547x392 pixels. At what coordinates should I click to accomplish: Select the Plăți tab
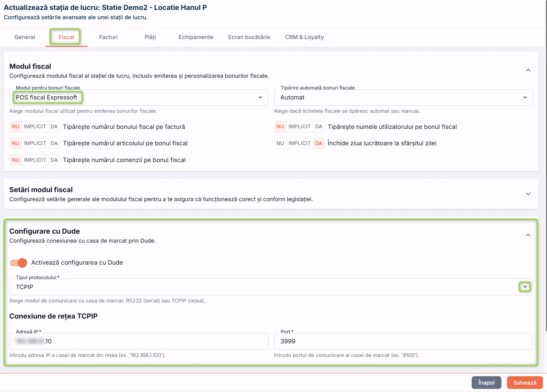[150, 37]
